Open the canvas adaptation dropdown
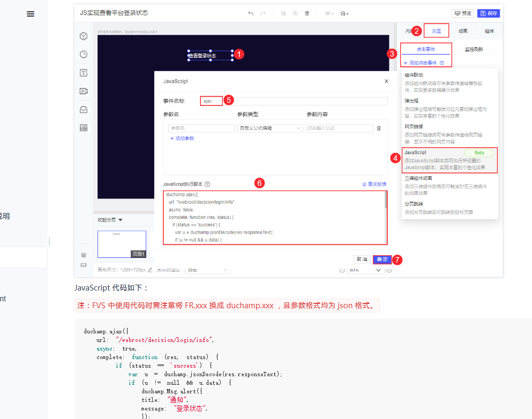 (x=208, y=270)
